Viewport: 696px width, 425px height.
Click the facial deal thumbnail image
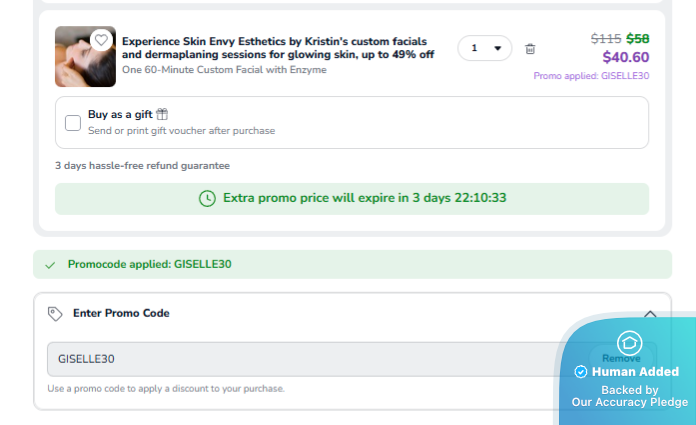pos(85,56)
